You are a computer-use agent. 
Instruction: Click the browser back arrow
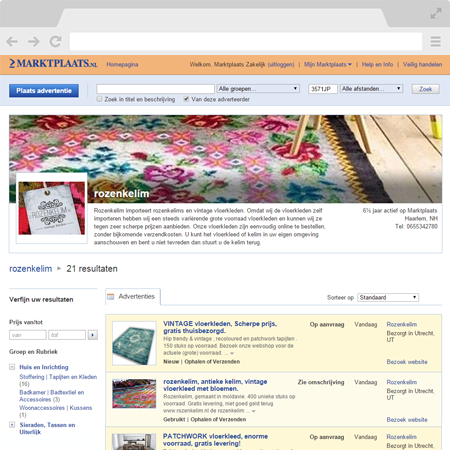pyautogui.click(x=12, y=42)
